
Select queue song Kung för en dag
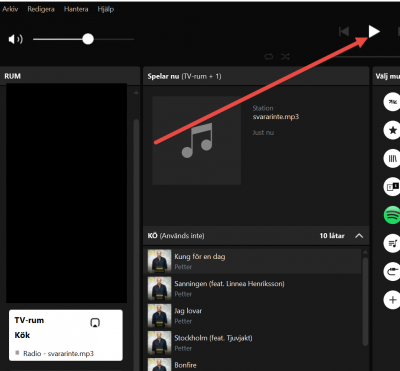coord(253,261)
